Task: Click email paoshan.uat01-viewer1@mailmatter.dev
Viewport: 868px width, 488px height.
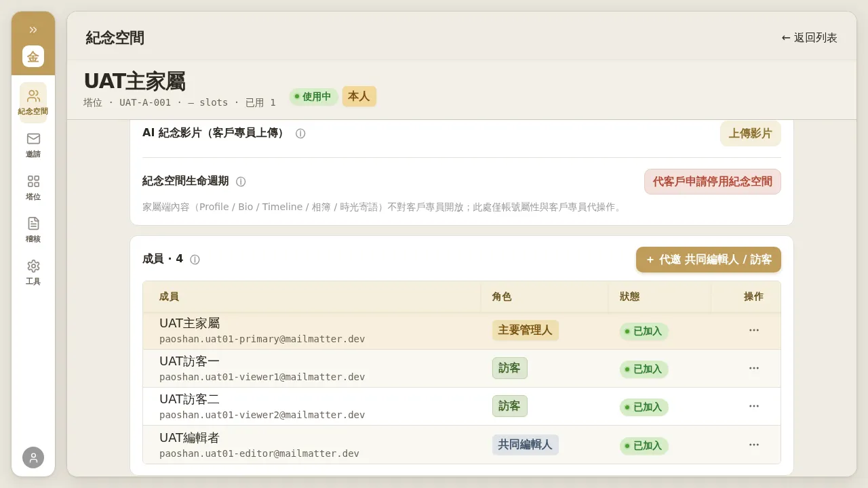Action: click(262, 377)
